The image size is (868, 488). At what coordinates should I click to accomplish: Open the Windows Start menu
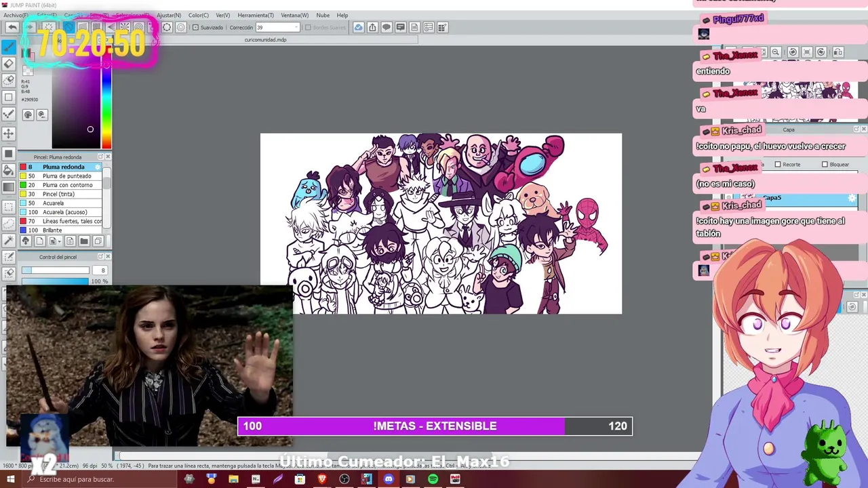coord(10,479)
